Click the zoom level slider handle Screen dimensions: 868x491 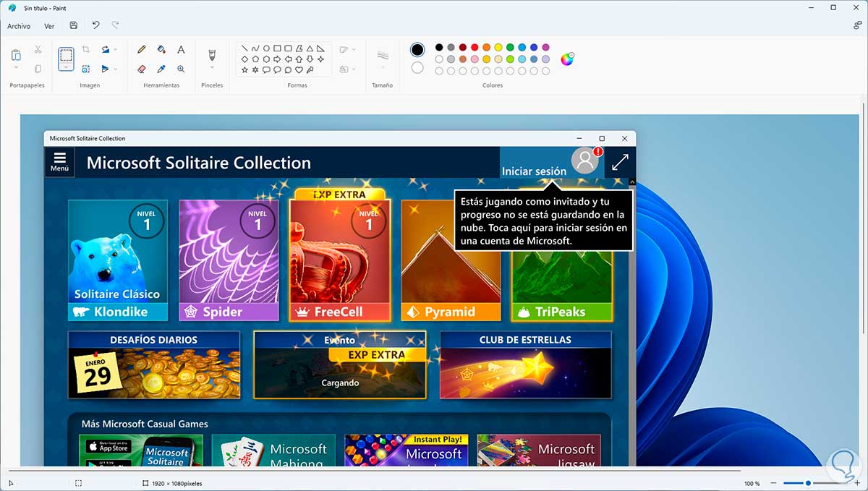[x=808, y=483]
